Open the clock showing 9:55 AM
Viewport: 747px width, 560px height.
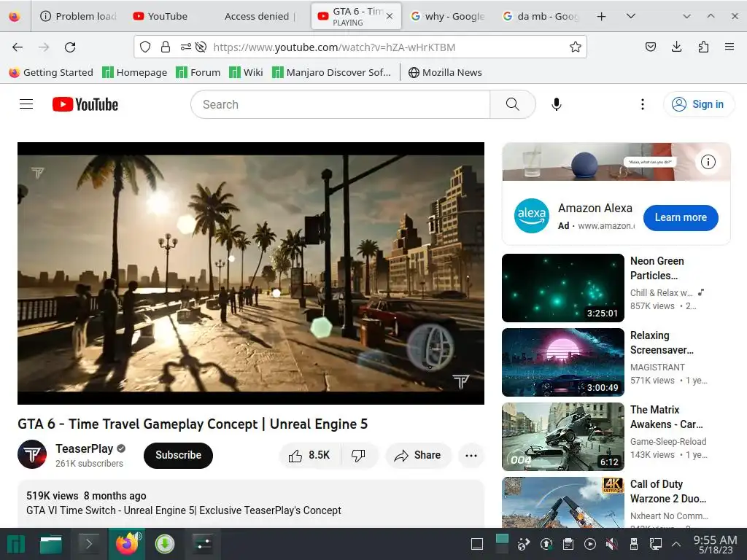(715, 544)
